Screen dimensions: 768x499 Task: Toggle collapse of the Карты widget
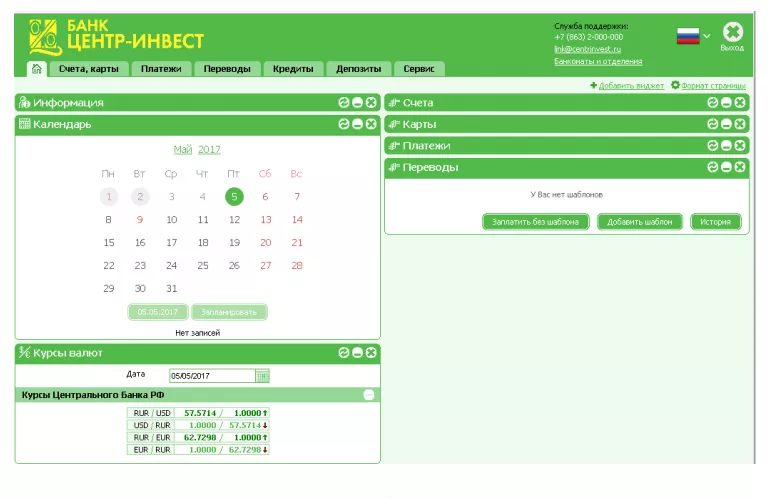pyautogui.click(x=727, y=124)
